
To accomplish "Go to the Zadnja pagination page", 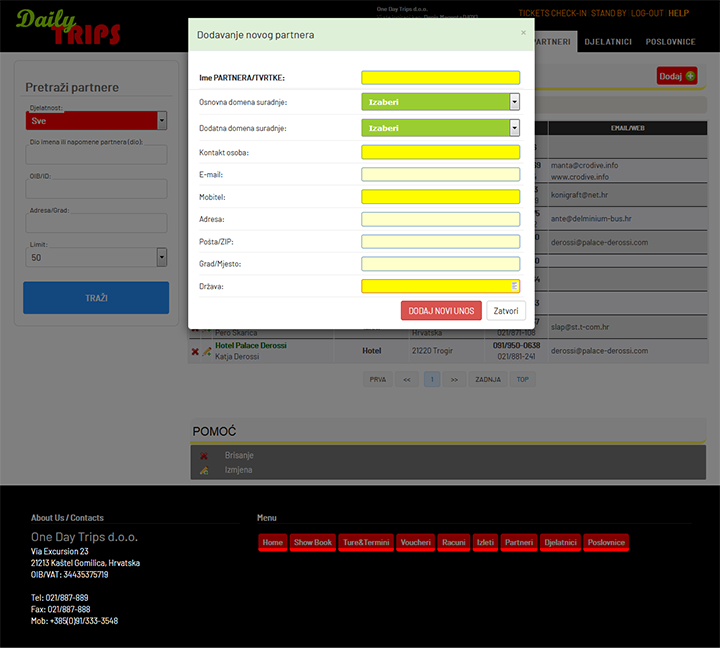I will (x=488, y=380).
